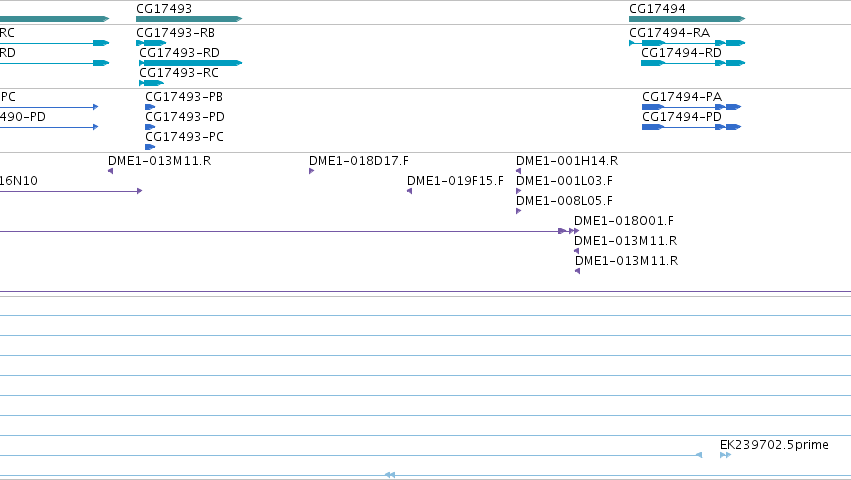Select the purple arrow under DME1-019F15.F
851x480 pixels.
(x=410, y=191)
